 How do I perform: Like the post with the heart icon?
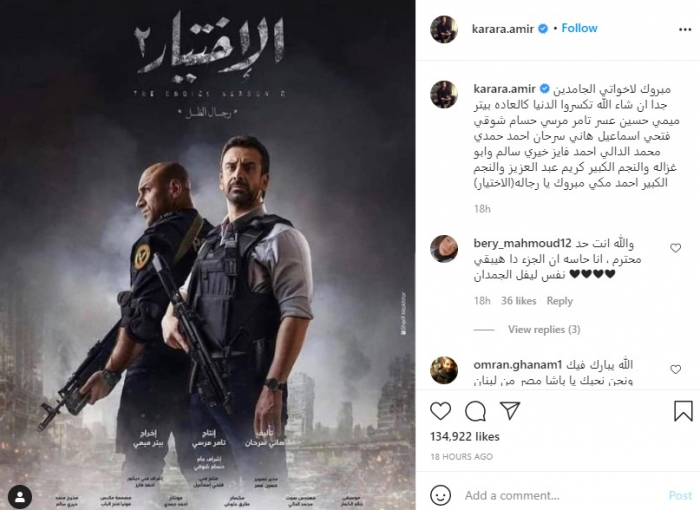tap(440, 411)
